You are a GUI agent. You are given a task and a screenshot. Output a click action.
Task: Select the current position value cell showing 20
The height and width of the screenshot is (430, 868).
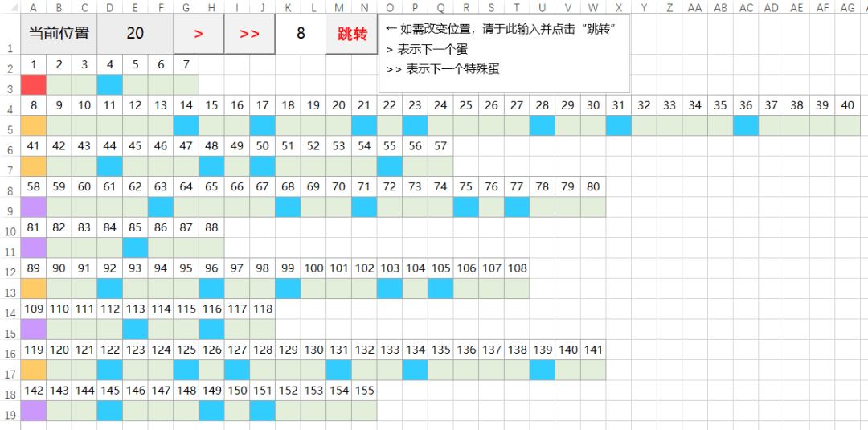(x=135, y=34)
